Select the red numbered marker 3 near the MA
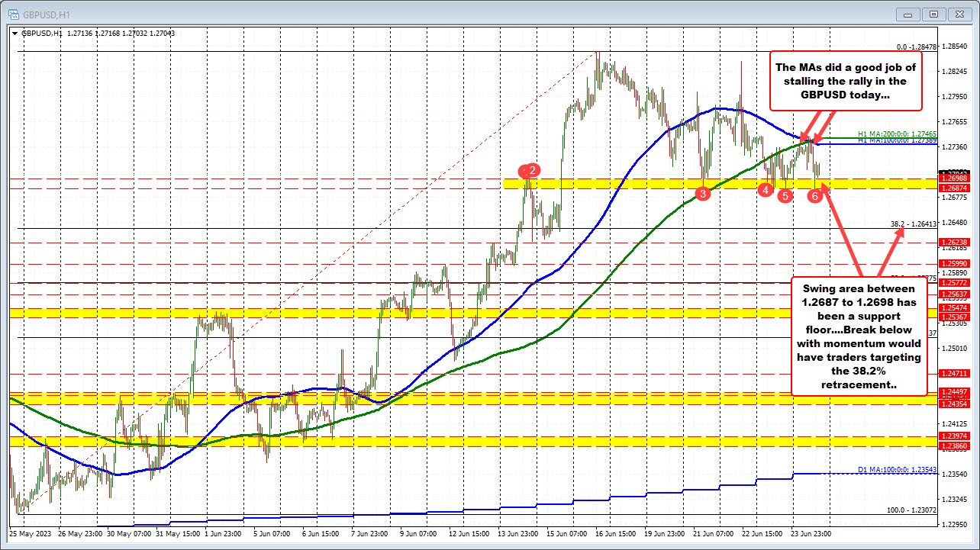Image resolution: width=980 pixels, height=550 pixels. [703, 194]
